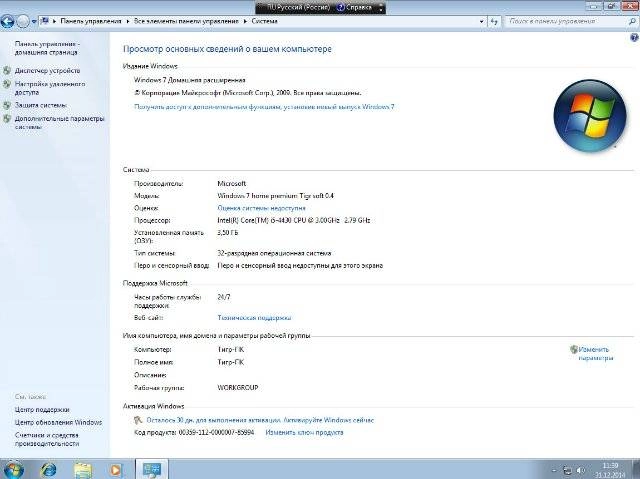Open 'Защита системы' link
This screenshot has width=640, height=479.
pos(41,105)
